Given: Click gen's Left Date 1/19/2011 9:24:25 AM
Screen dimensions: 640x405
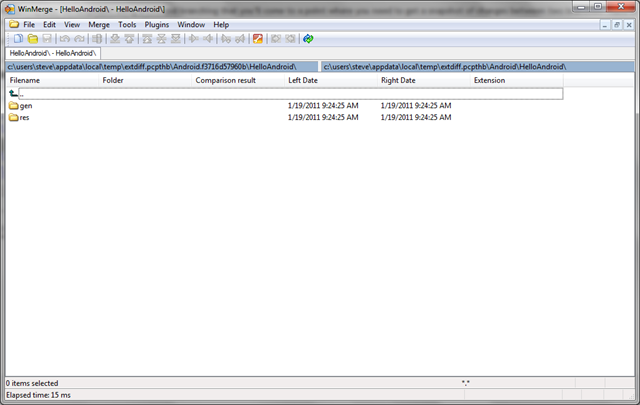Looking at the screenshot, I should [x=323, y=106].
